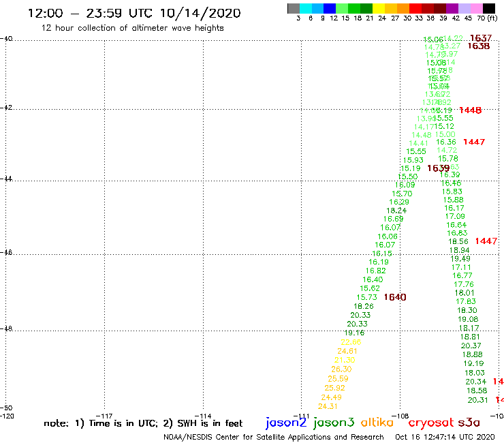Click the wave height value '19.16'
The height and width of the screenshot is (443, 504).
[354, 333]
